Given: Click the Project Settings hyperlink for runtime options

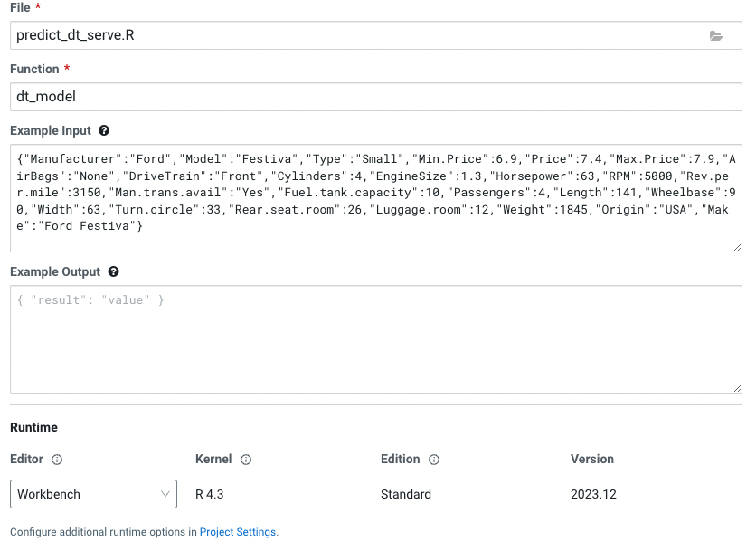Looking at the screenshot, I should click(x=237, y=532).
